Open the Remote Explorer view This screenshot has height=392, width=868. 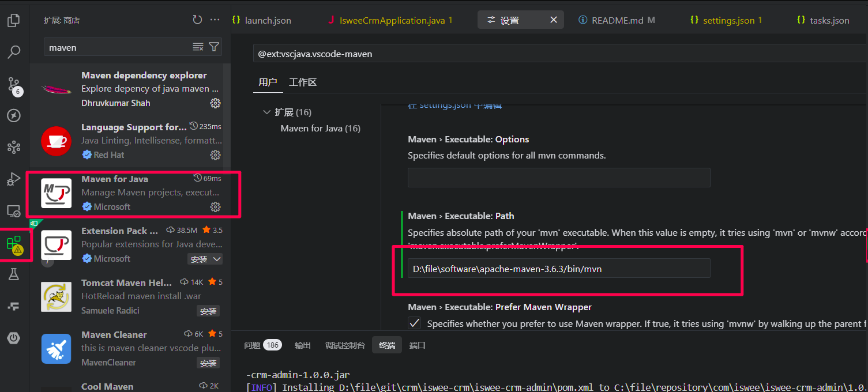point(14,211)
